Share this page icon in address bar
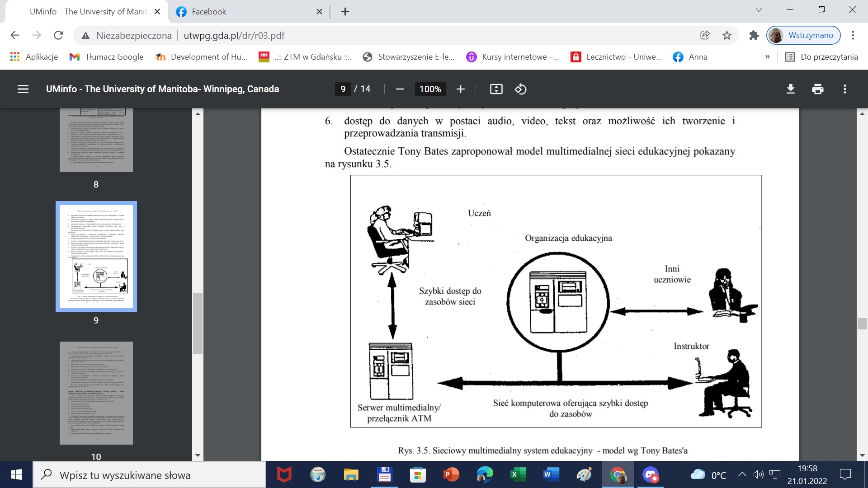The height and width of the screenshot is (488, 868). point(705,35)
